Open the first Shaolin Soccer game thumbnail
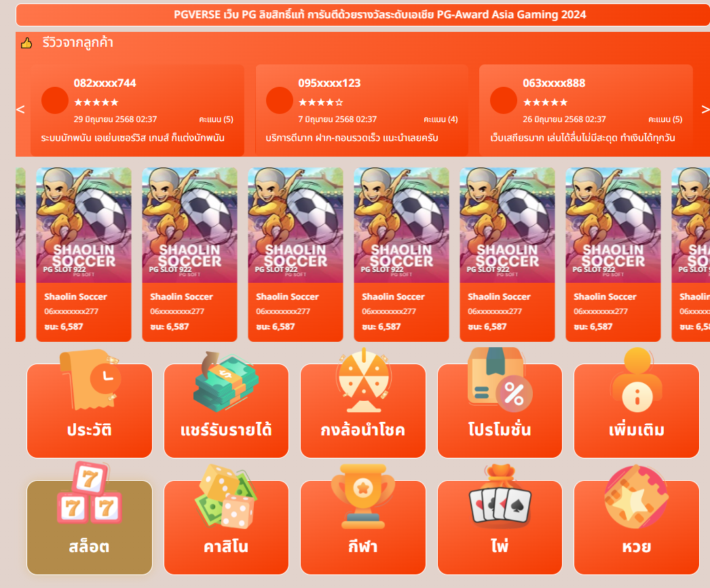Screen dimensions: 710x588 (x=83, y=225)
